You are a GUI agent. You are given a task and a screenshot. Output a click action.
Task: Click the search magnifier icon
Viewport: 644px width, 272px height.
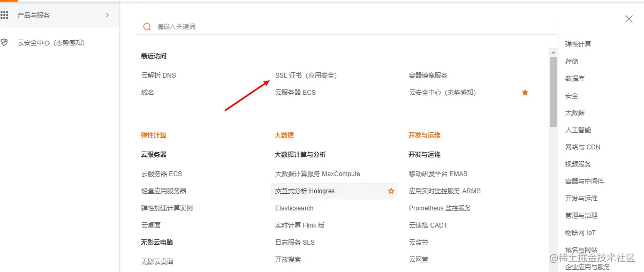pos(147,27)
